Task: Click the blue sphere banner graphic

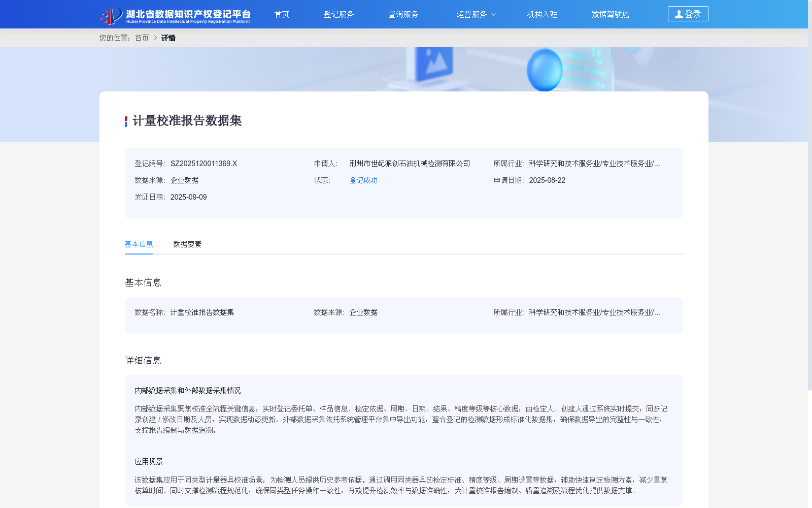Action: tap(545, 70)
